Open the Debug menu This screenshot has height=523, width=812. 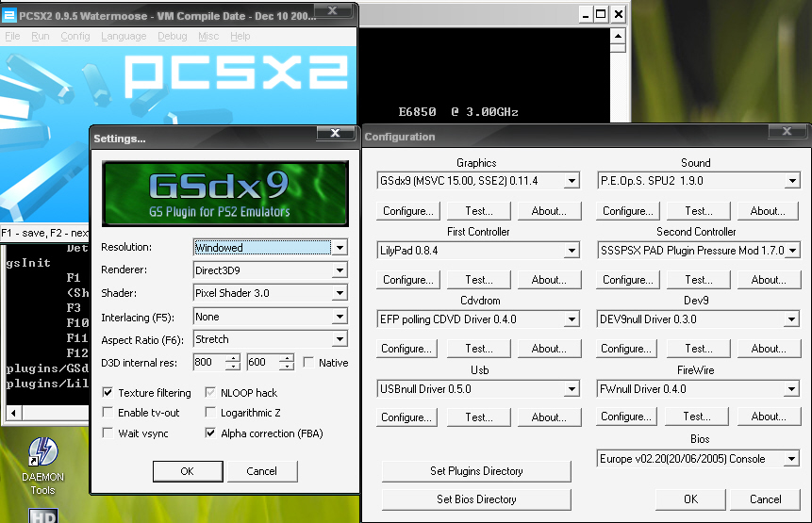173,36
